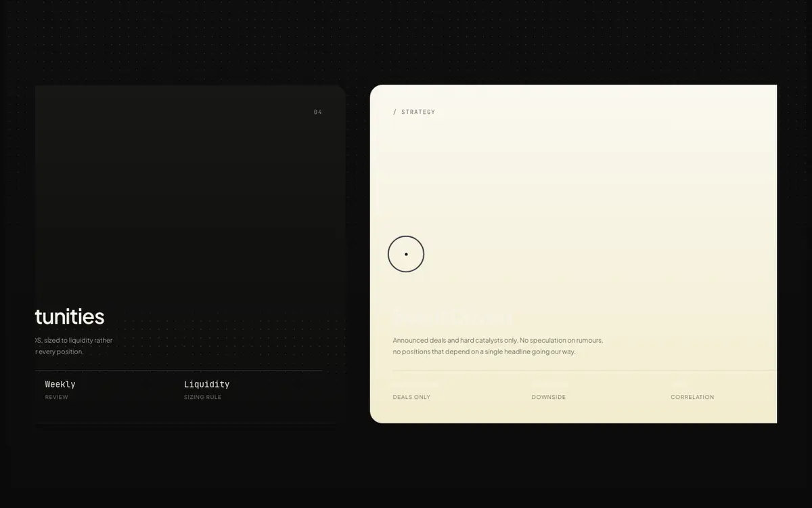Click the "every position." text line
Screen dimensions: 812x508
[60, 352]
